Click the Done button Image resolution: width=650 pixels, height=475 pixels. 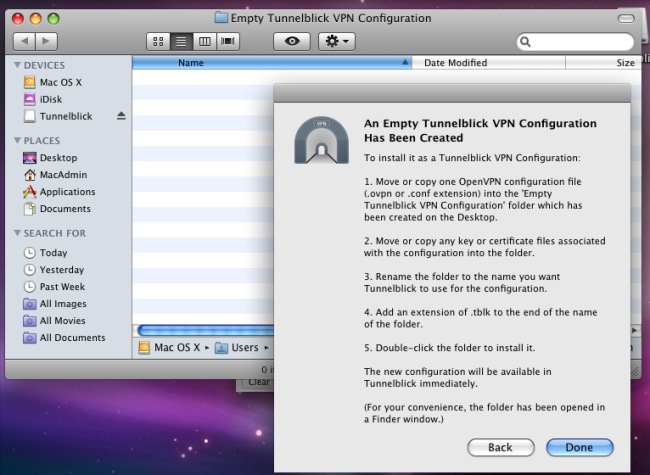point(579,447)
